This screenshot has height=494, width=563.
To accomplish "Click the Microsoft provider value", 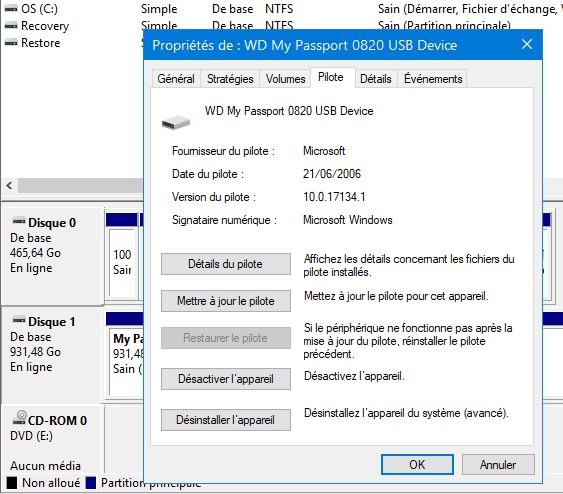I will 324,151.
